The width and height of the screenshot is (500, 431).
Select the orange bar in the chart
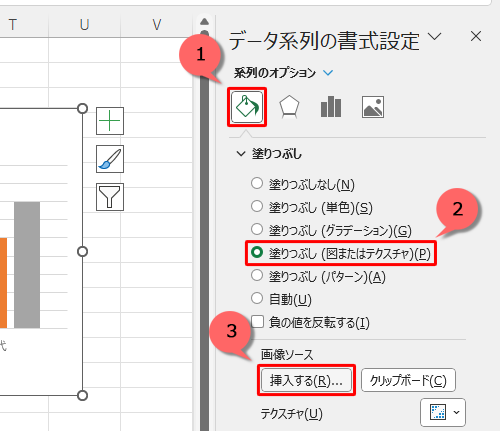click(x=3, y=283)
